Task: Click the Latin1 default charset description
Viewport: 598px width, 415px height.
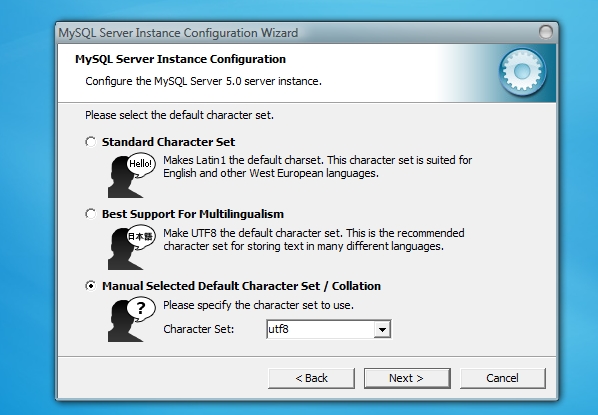Action: point(318,167)
